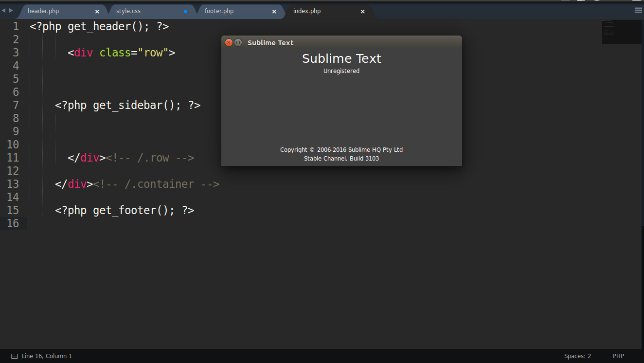Click the unsaved dot on style.css

point(185,11)
